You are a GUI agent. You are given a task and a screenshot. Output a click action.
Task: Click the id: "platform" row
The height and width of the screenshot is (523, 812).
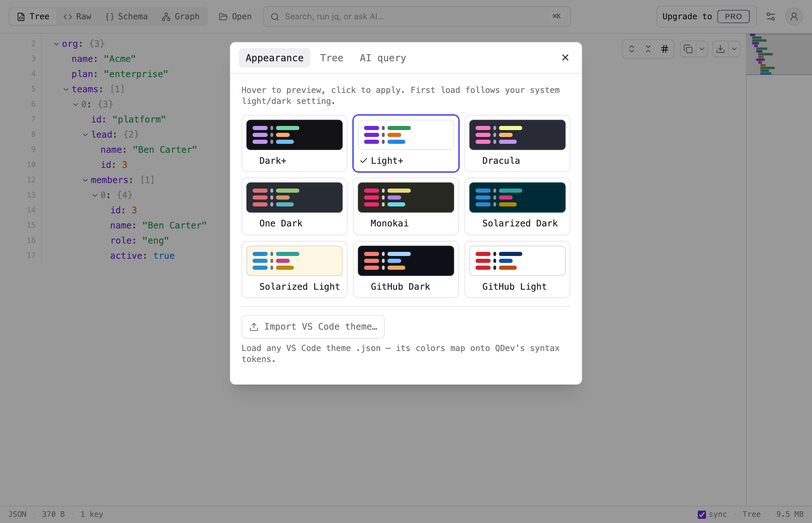click(128, 119)
